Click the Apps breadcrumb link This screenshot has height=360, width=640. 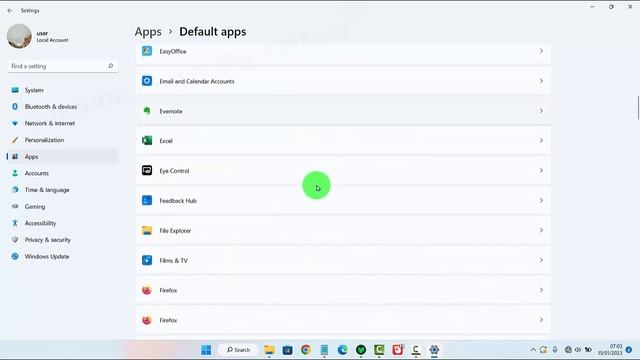(148, 31)
